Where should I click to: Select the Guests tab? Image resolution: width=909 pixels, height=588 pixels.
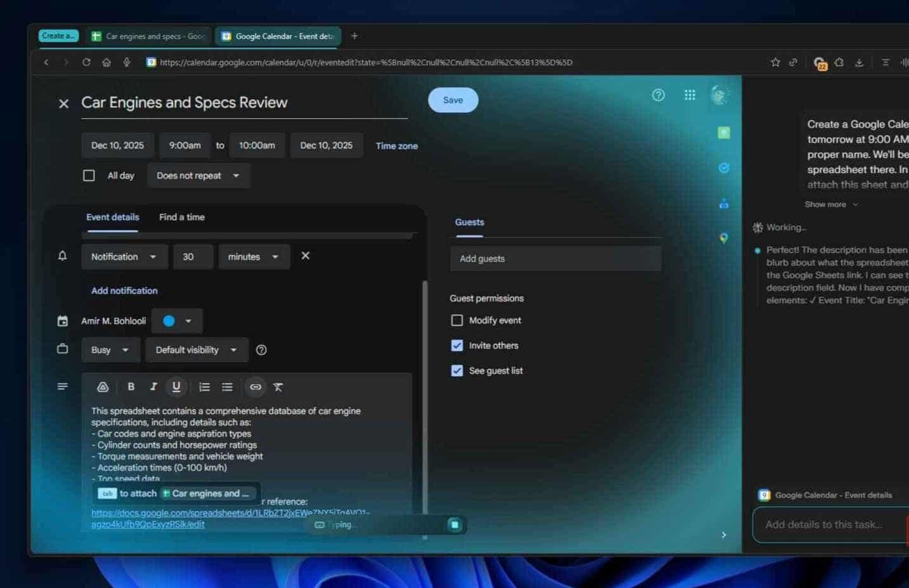pyautogui.click(x=469, y=222)
